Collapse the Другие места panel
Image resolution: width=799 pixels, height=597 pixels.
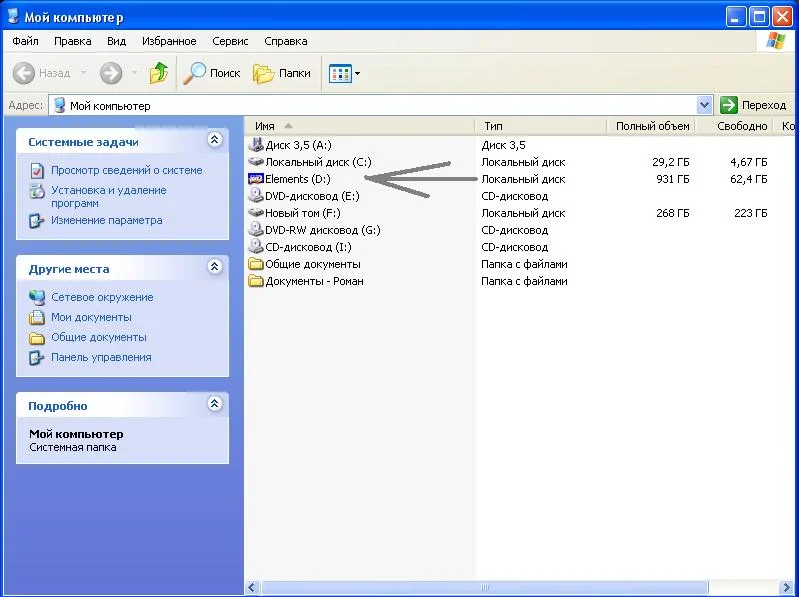213,267
